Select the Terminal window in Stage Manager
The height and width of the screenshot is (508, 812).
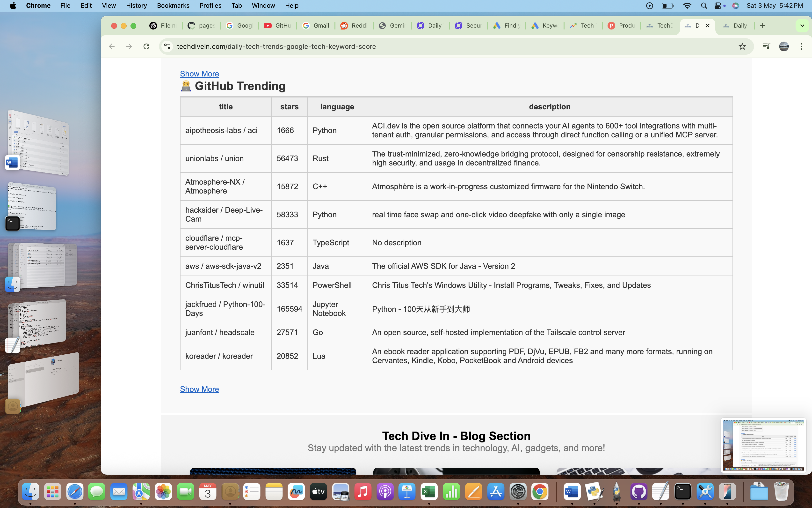[32, 206]
